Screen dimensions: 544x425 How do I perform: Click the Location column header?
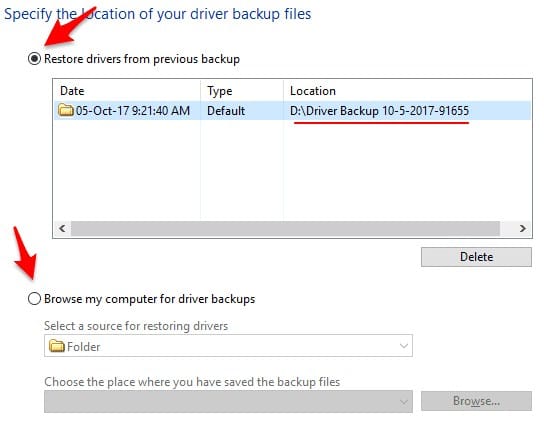pyautogui.click(x=313, y=91)
